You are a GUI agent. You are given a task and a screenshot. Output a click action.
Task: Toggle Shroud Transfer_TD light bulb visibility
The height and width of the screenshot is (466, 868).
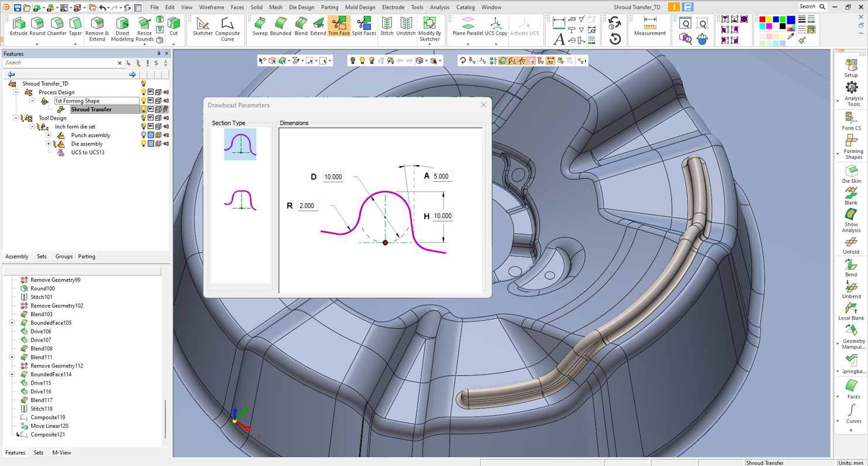tap(143, 84)
